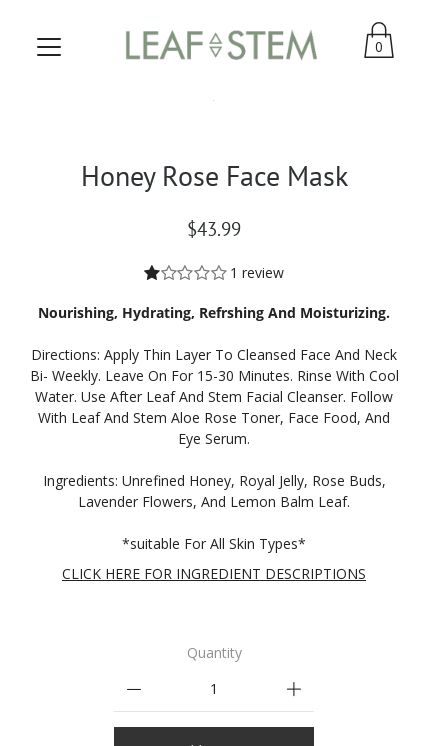Click the Honey Rose Face Mask title
The image size is (428, 746).
click(x=214, y=177)
